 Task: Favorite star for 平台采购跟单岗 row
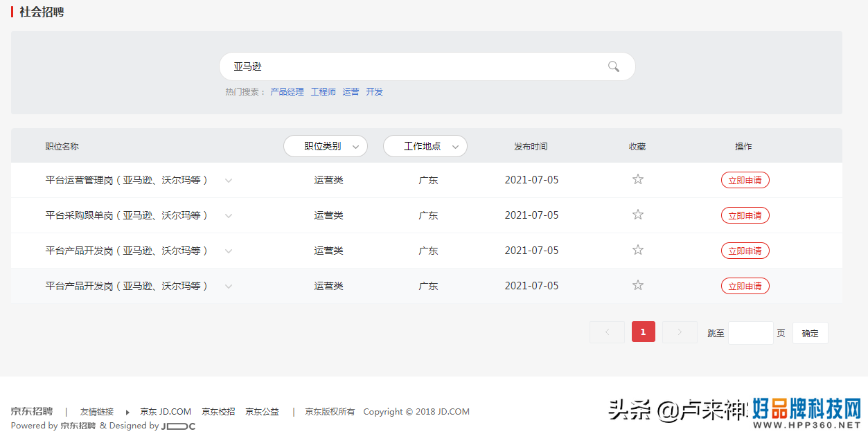(638, 215)
